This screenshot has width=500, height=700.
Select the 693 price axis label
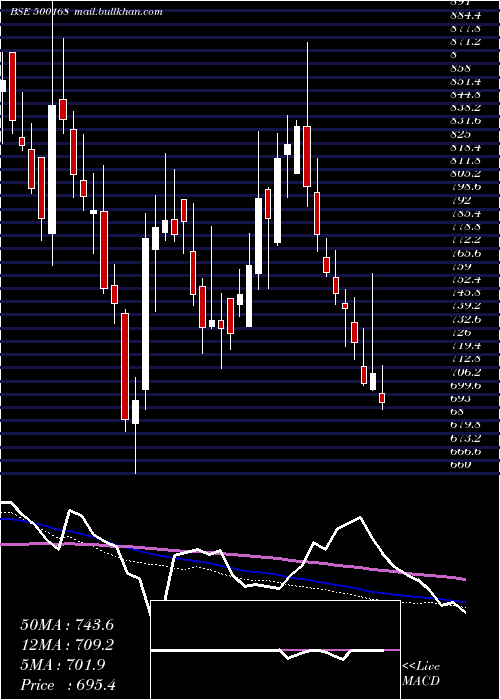pos(460,398)
